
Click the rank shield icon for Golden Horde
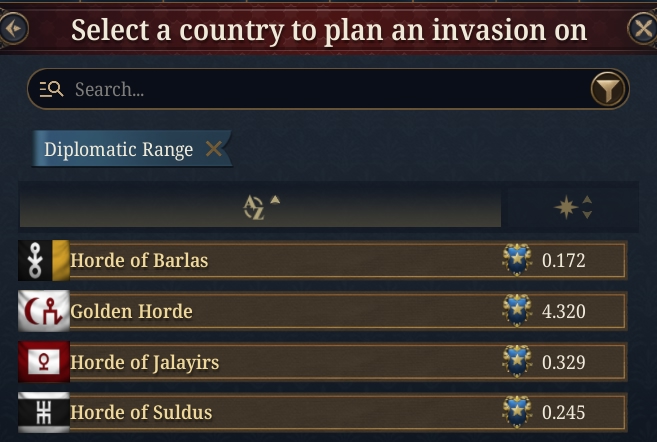click(517, 310)
